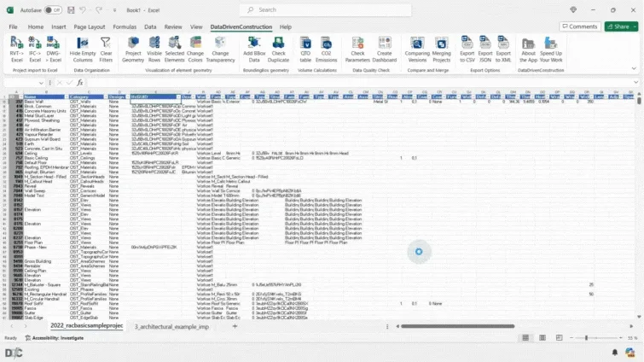Click Speed Up Your Work
This screenshot has height=362, width=644.
coord(551,50)
